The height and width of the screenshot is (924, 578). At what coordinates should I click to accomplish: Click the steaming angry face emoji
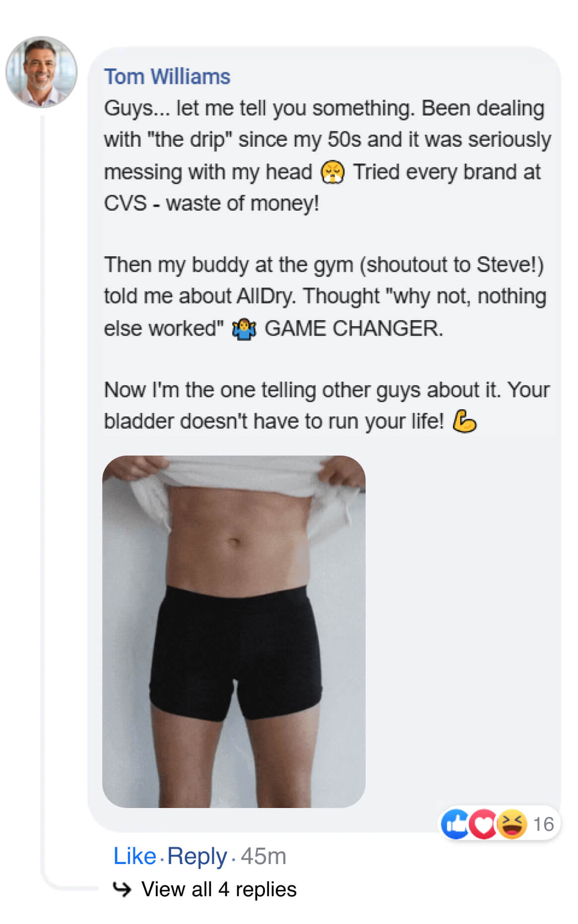point(332,173)
